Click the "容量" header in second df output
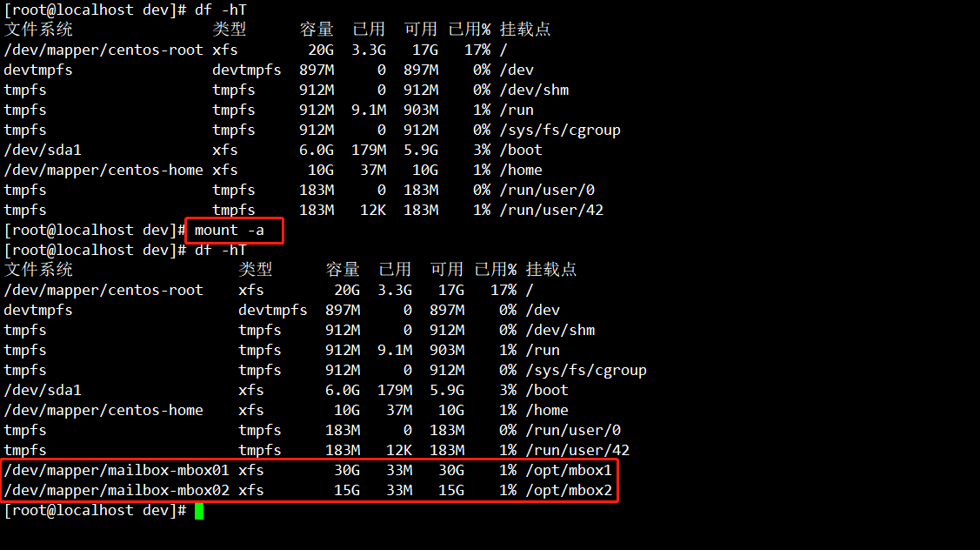Screen dimensions: 980x550 [x=343, y=270]
